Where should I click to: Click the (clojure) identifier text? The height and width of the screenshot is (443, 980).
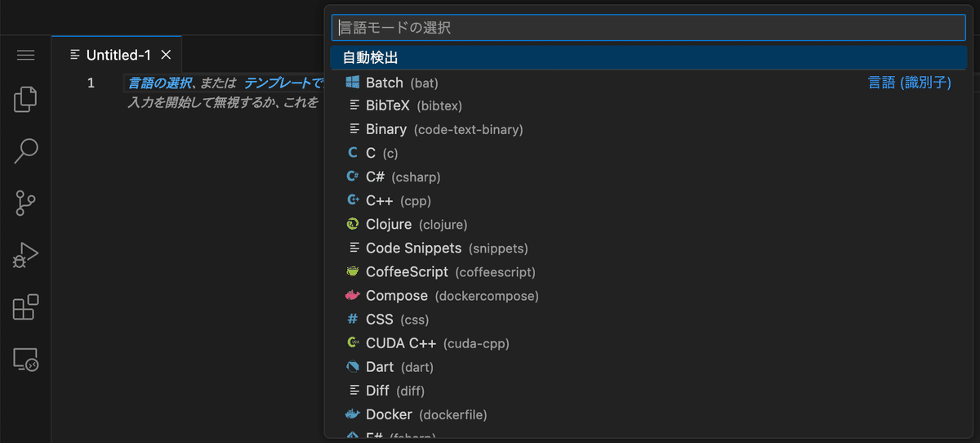[443, 225]
